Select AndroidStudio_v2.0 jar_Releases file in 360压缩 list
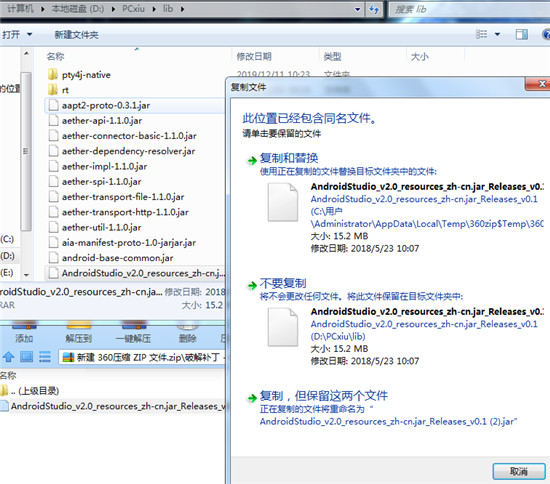Image resolution: width=550 pixels, height=484 pixels. pyautogui.click(x=113, y=406)
